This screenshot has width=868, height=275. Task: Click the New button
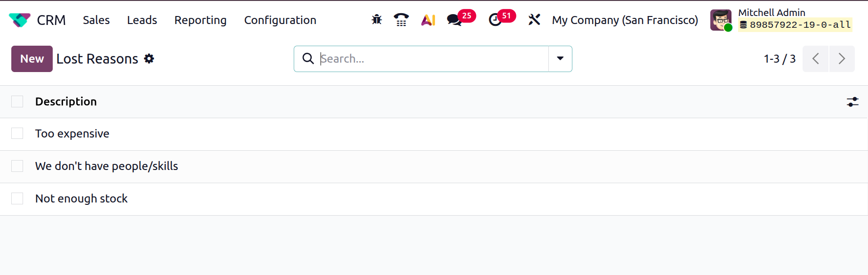pyautogui.click(x=32, y=59)
